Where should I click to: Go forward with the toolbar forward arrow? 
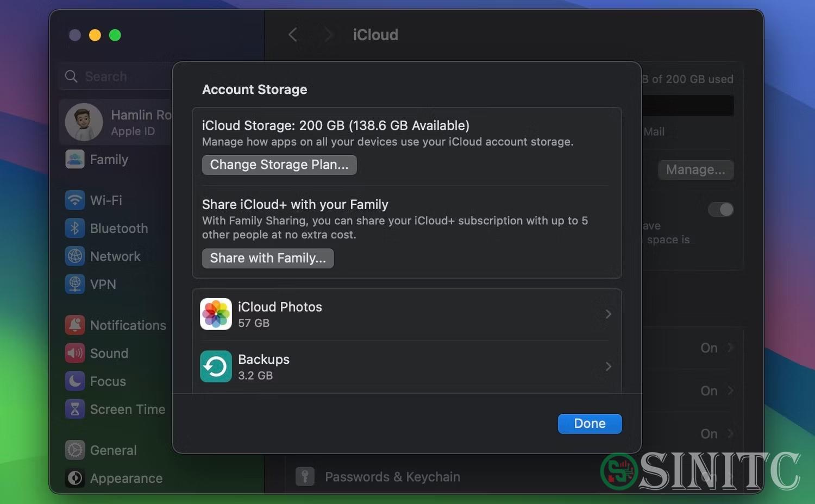pos(328,35)
